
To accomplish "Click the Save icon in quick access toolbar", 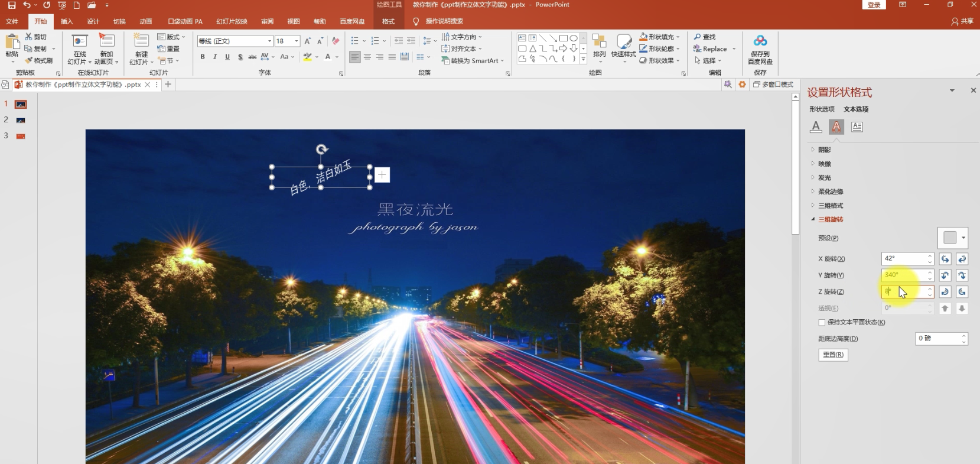I will 11,5.
